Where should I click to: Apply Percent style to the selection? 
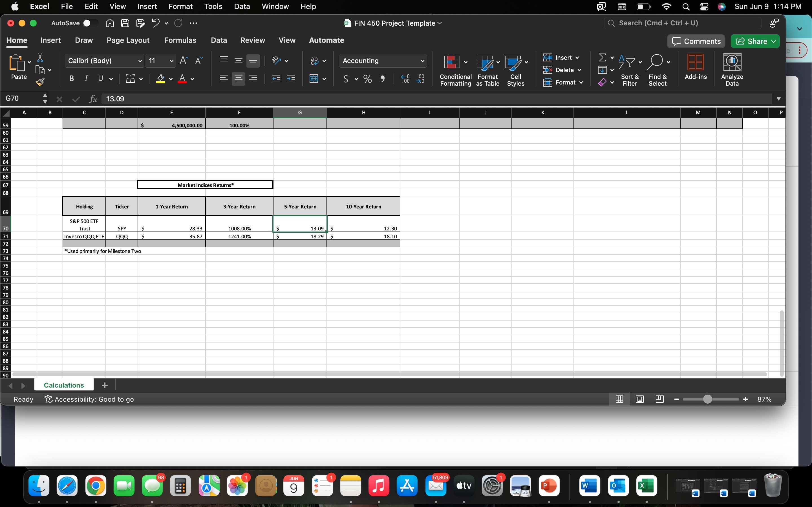point(367,79)
